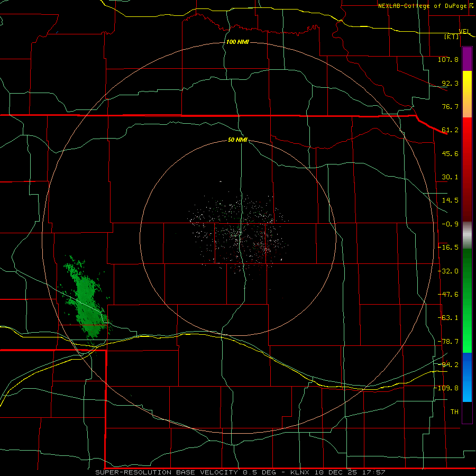Click the 'SUPER-RESOLUTION BASE VELOCITY' caption text
This screenshot has width=476, height=476.
pos(168,472)
